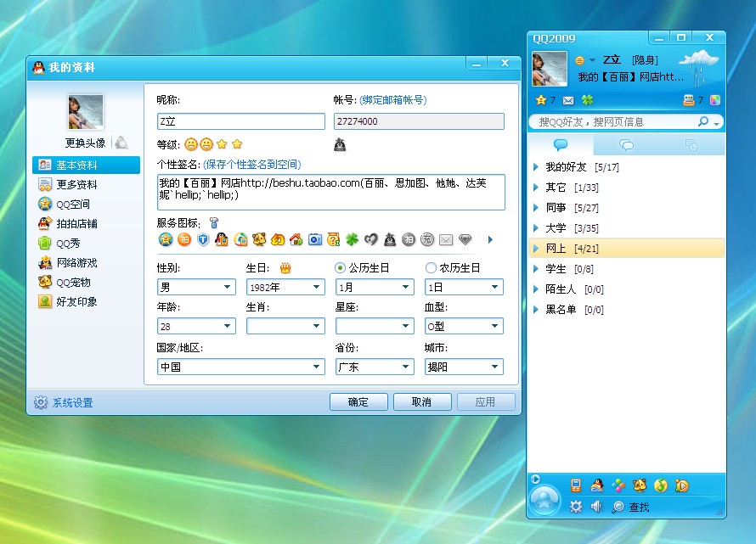Image resolution: width=756 pixels, height=544 pixels.
Task: Click the 个性签名 text area
Action: click(331, 193)
